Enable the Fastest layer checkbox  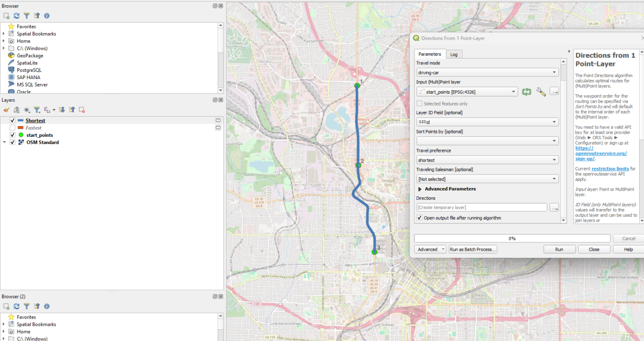[x=12, y=128]
